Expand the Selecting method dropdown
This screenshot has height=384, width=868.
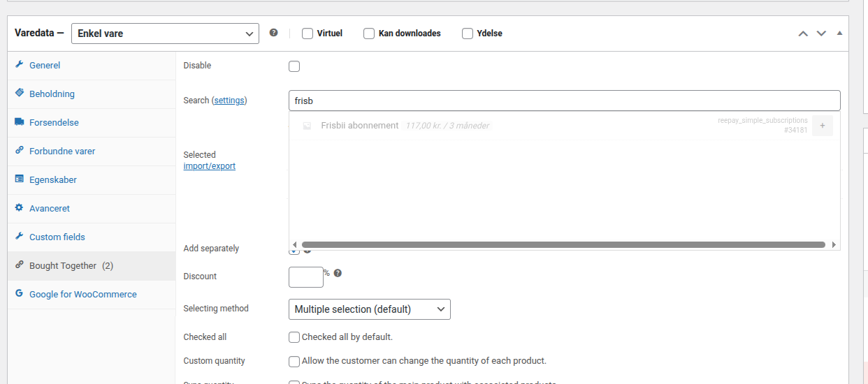(x=369, y=309)
